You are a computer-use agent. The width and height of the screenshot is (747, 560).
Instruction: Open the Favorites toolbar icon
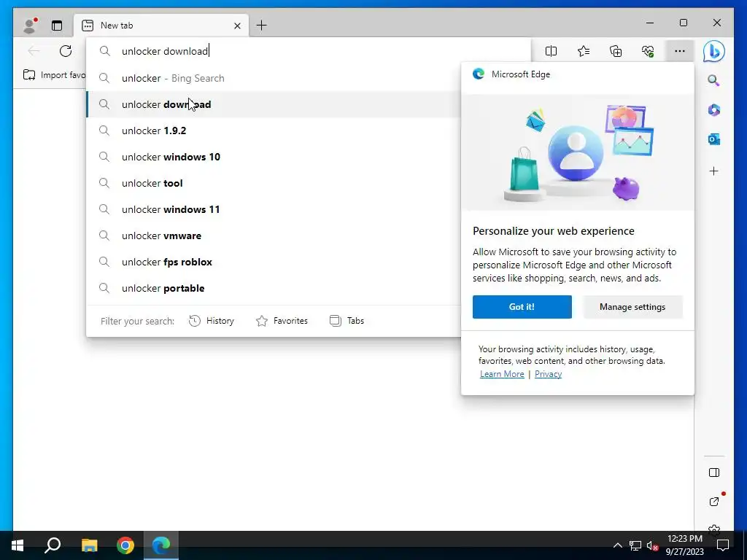click(584, 51)
